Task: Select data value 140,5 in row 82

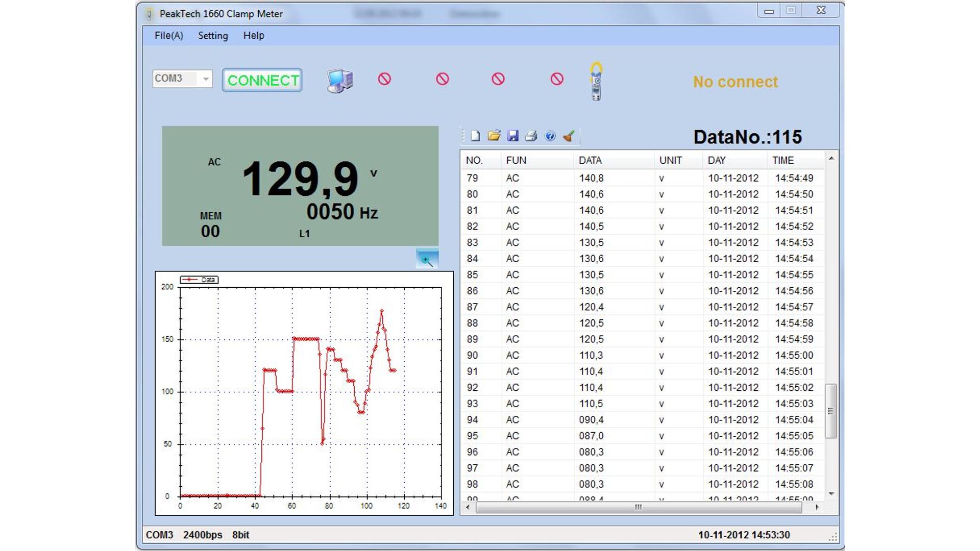Action: coord(591,227)
